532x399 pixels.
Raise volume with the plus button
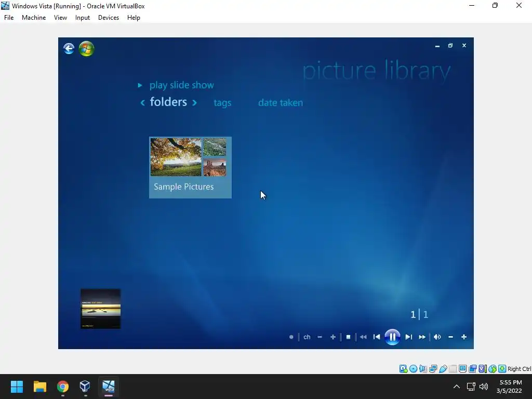(x=464, y=337)
